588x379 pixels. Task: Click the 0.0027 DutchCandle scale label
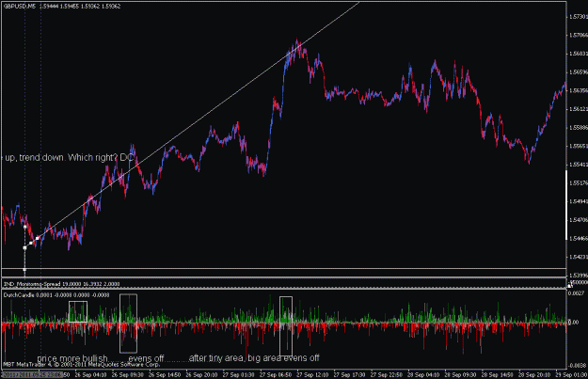(579, 293)
